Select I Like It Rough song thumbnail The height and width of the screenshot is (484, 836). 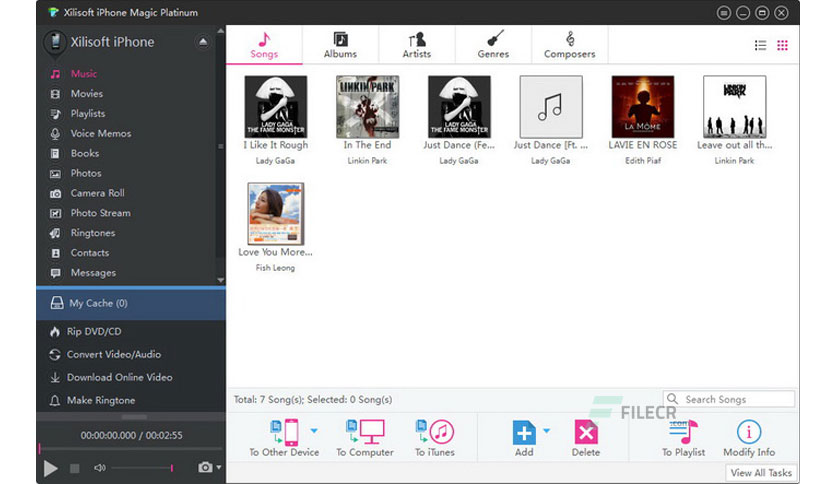coord(276,107)
